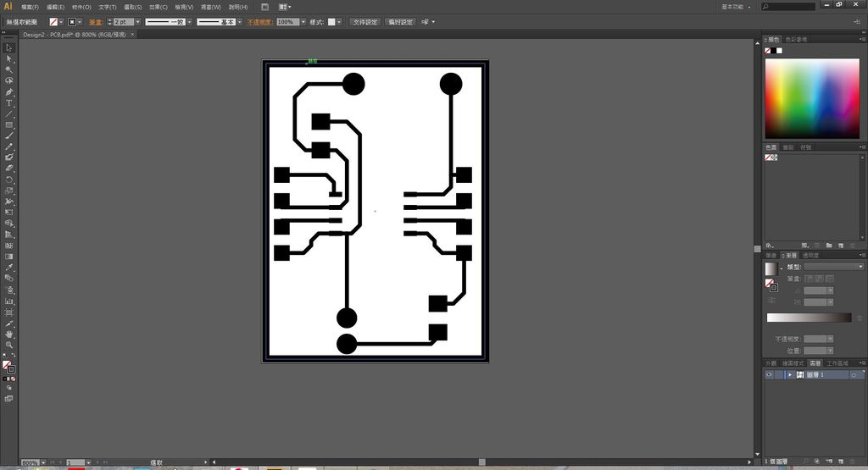Select the Lasso tool
Viewport: 868px width, 470px height.
point(8,80)
